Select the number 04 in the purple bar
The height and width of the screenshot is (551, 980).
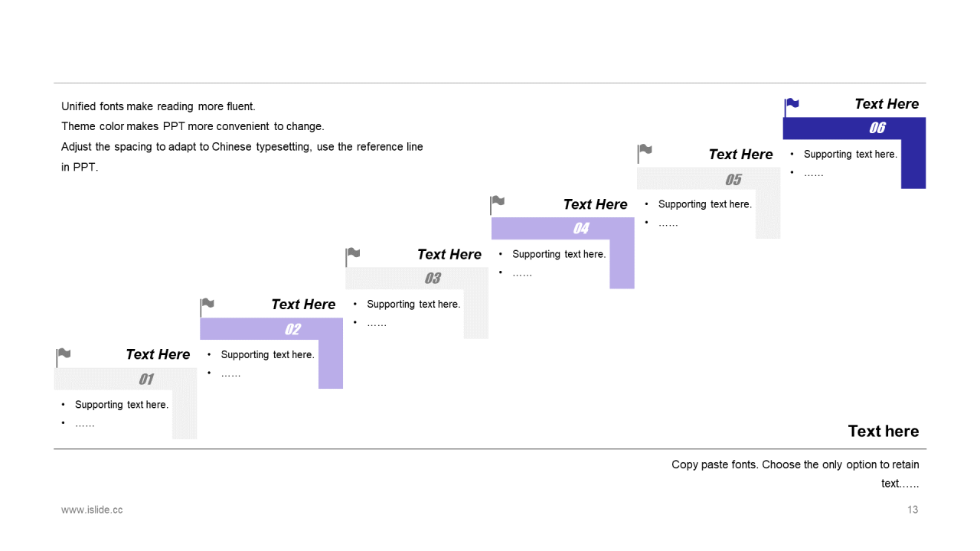click(x=581, y=228)
